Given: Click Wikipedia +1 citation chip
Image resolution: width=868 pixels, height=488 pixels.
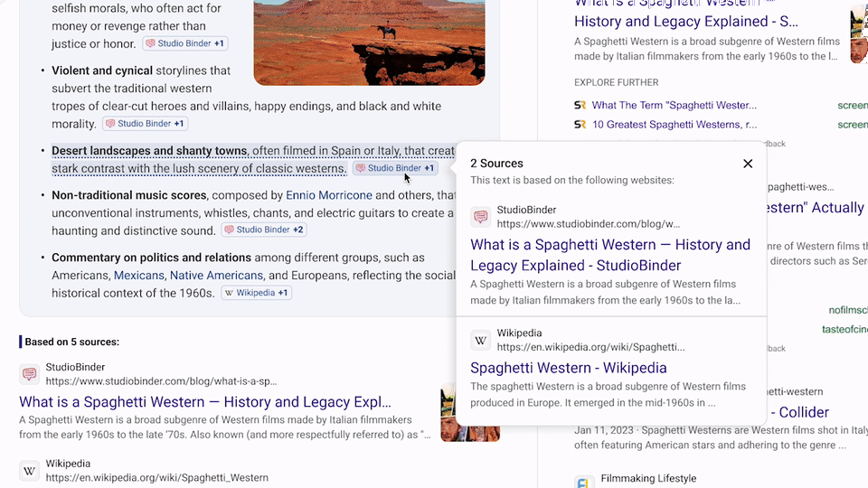Looking at the screenshot, I should click(x=256, y=293).
